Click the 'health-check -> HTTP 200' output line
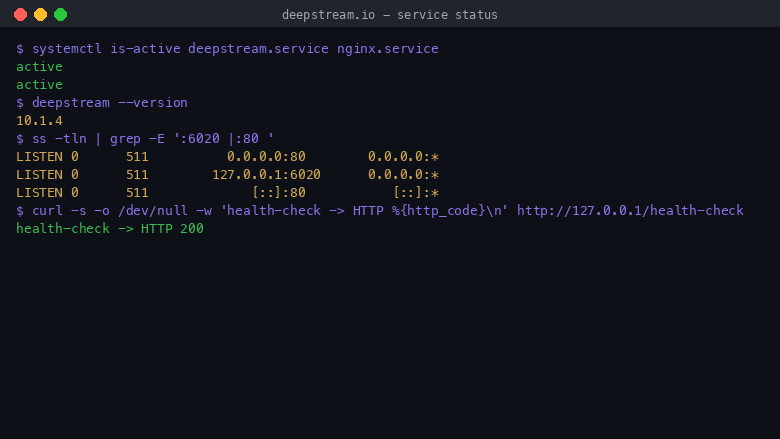The width and height of the screenshot is (780, 439). pyautogui.click(x=110, y=229)
